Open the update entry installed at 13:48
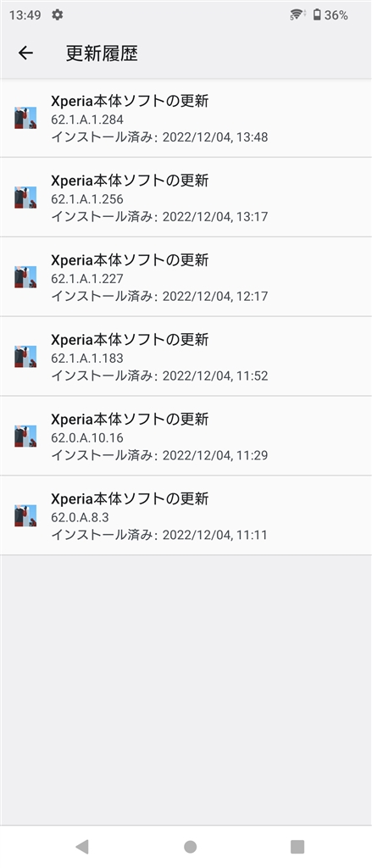Screen dimensions: 372x868 click(x=186, y=119)
